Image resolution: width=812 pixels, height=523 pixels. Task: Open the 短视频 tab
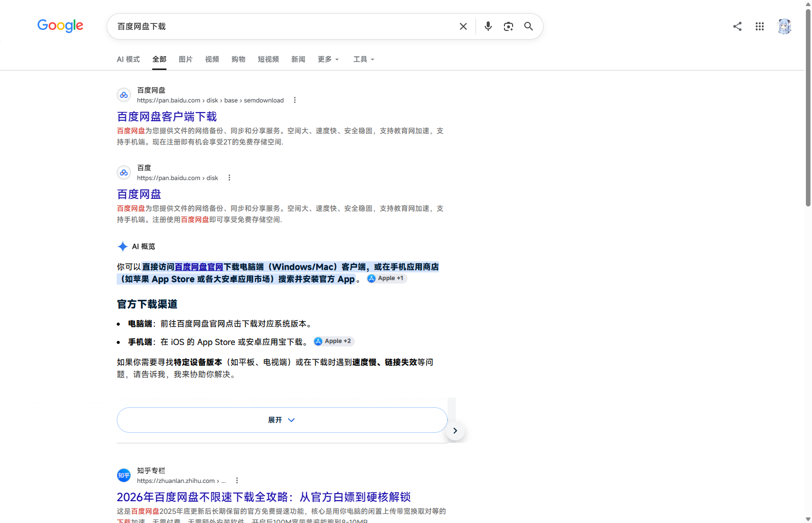point(268,59)
